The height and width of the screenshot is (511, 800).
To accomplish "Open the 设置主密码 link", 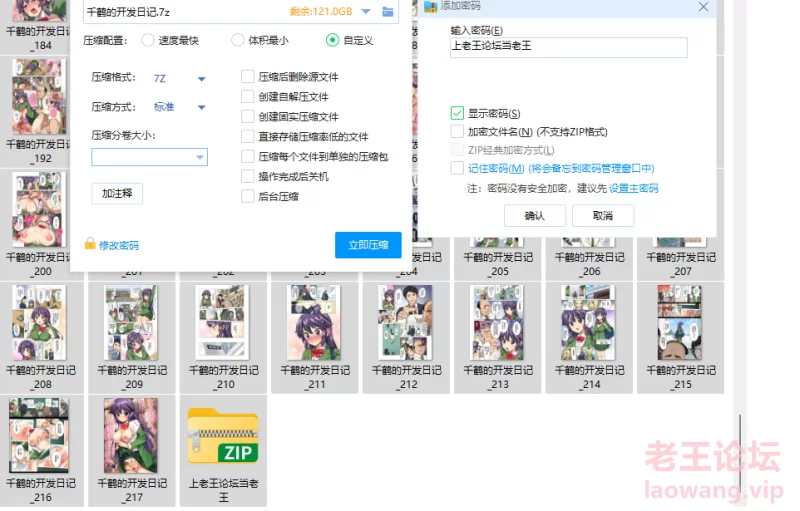I will [x=634, y=189].
